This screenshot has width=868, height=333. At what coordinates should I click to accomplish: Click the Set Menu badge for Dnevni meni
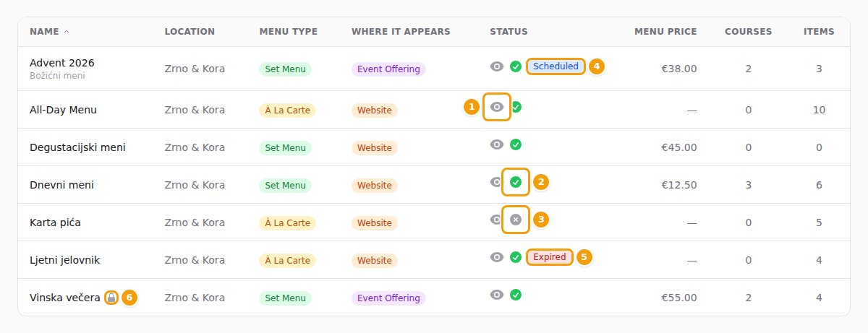285,186
